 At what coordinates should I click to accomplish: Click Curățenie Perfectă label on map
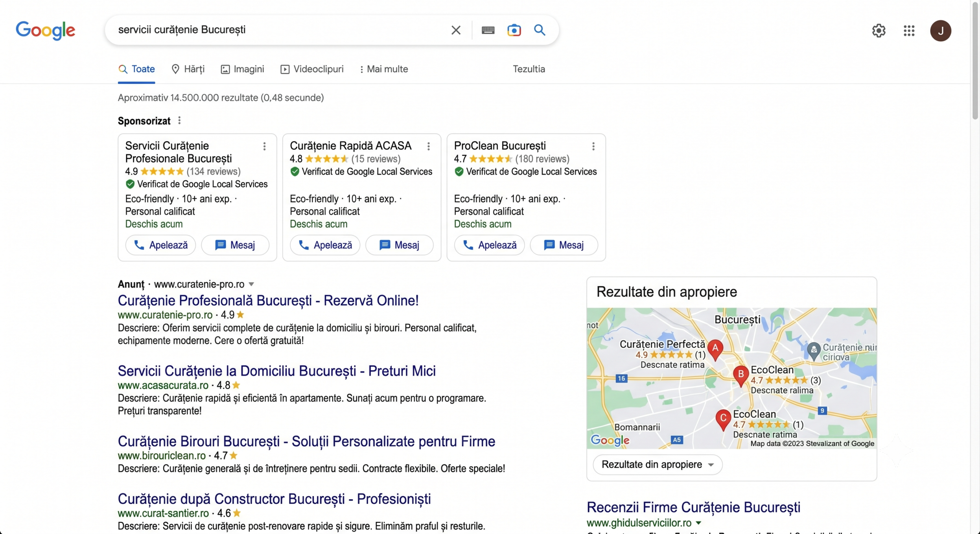pos(662,344)
